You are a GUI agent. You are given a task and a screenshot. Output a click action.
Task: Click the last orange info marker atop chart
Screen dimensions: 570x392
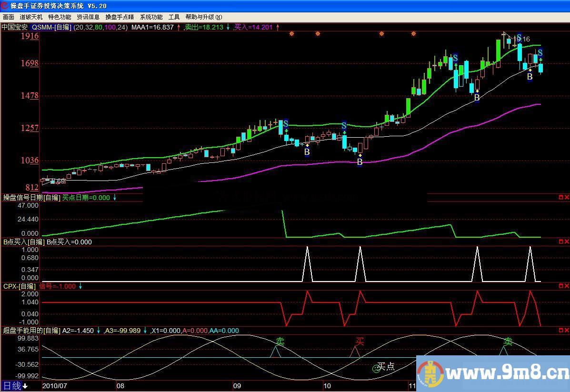[413, 34]
